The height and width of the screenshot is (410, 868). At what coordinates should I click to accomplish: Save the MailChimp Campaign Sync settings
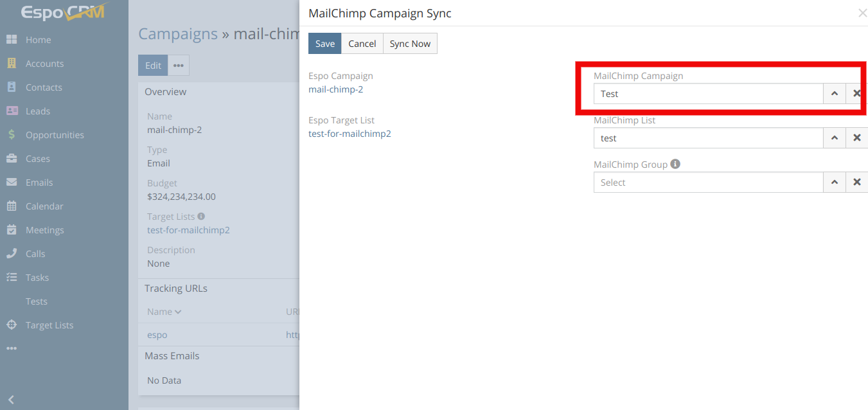324,44
